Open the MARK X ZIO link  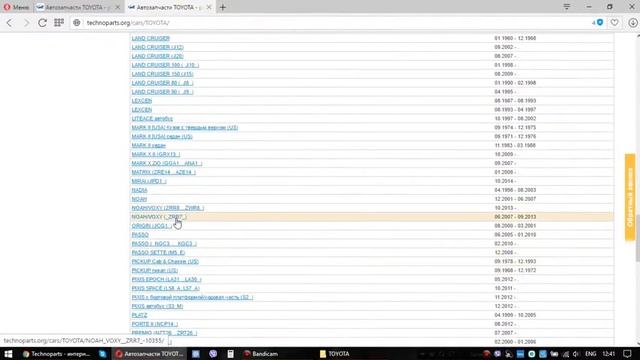pyautogui.click(x=167, y=164)
